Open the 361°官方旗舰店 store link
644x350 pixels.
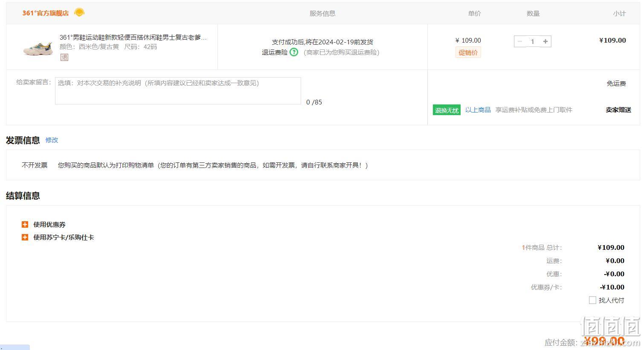(45, 13)
